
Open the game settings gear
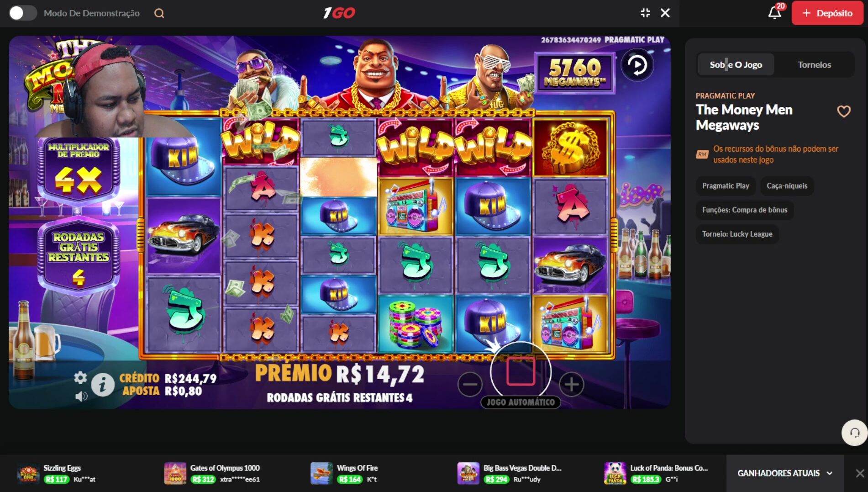80,377
